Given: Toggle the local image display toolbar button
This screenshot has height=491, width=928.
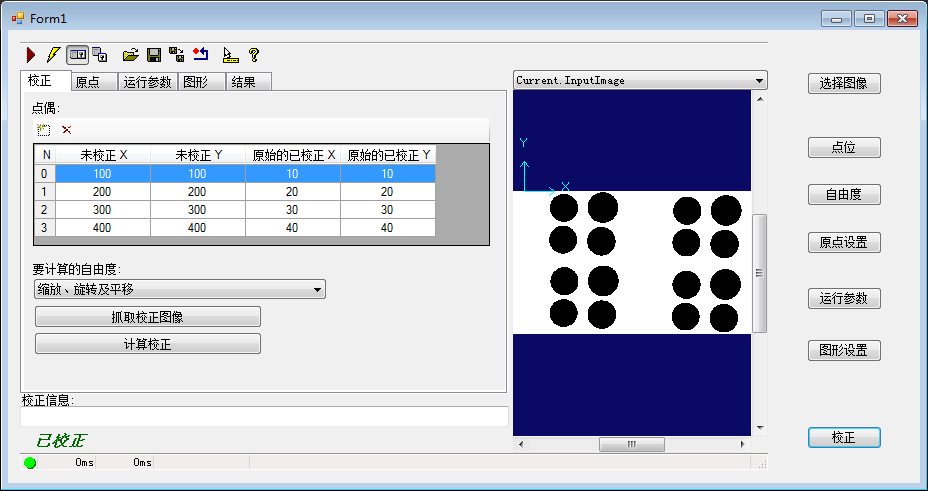Looking at the screenshot, I should [77, 55].
